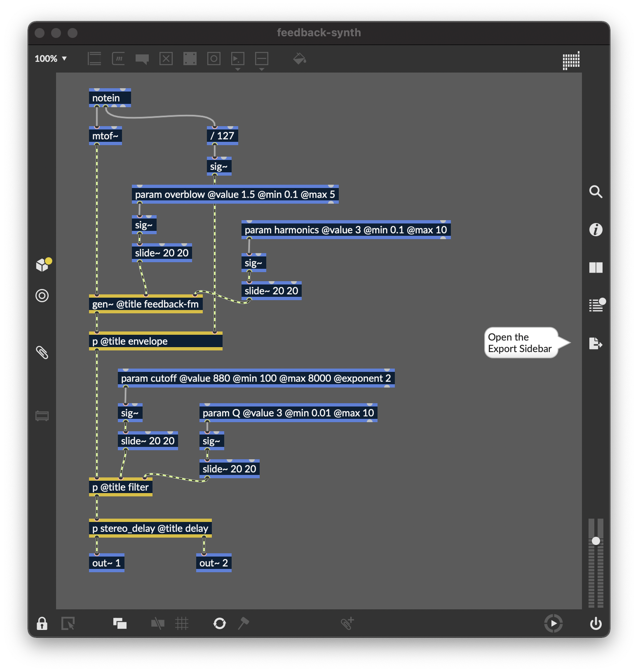This screenshot has height=672, width=638.
Task: Select the p @title envelope subpatcher
Action: (155, 341)
